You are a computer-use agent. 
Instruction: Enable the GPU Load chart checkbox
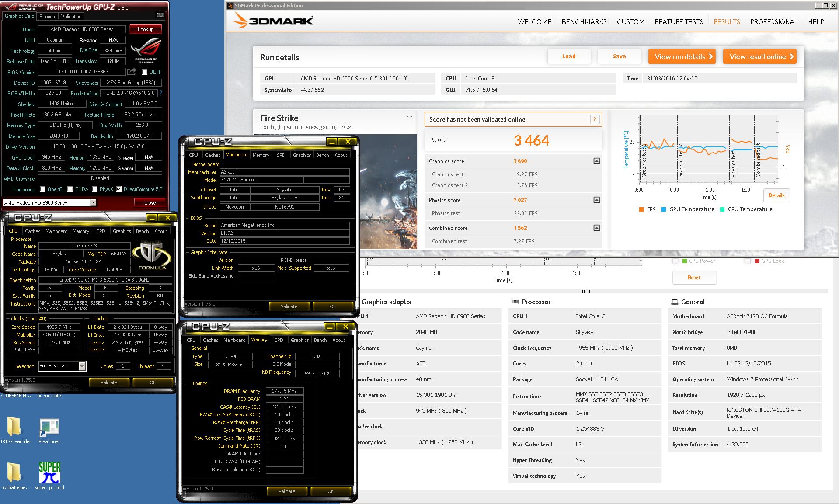click(748, 261)
